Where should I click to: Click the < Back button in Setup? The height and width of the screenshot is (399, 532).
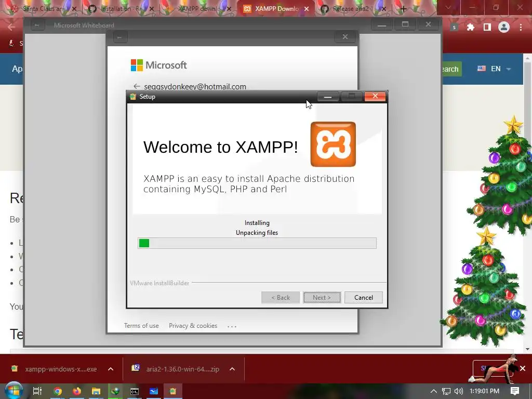tap(280, 298)
